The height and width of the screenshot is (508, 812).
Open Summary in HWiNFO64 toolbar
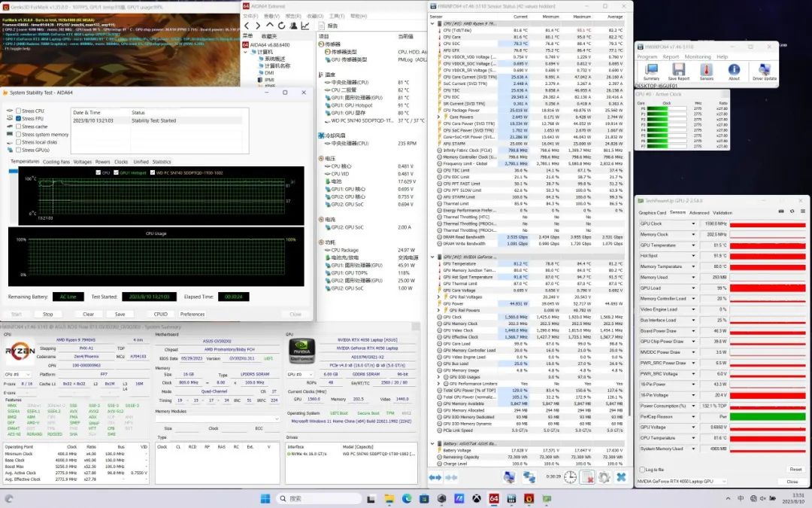tap(651, 71)
